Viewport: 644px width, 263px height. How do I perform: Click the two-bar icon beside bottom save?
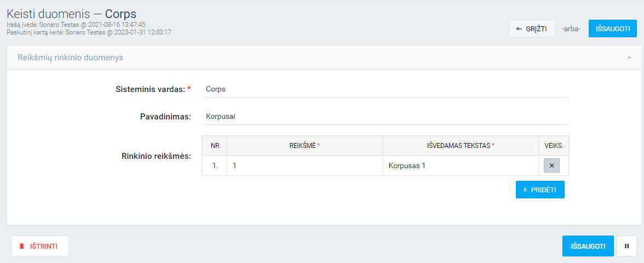(x=626, y=246)
